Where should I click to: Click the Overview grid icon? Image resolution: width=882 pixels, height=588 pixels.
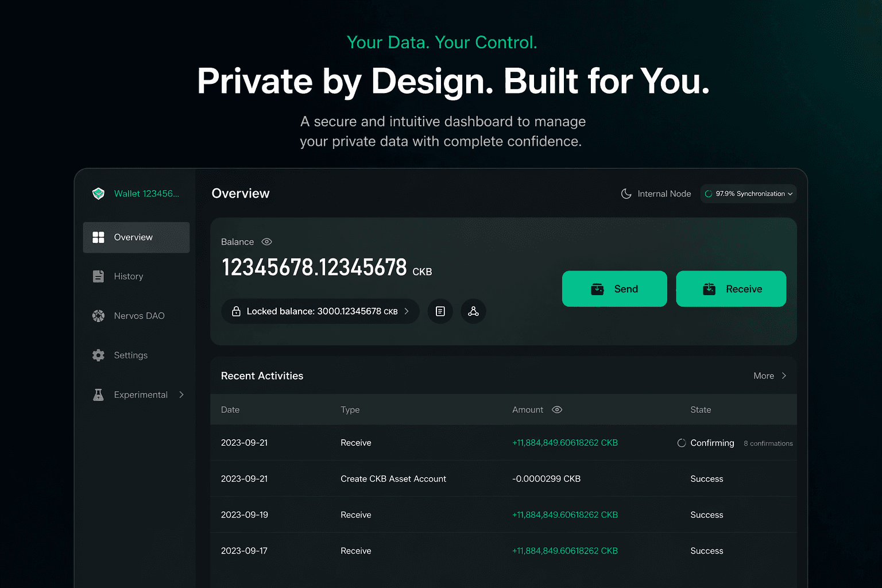(x=98, y=237)
